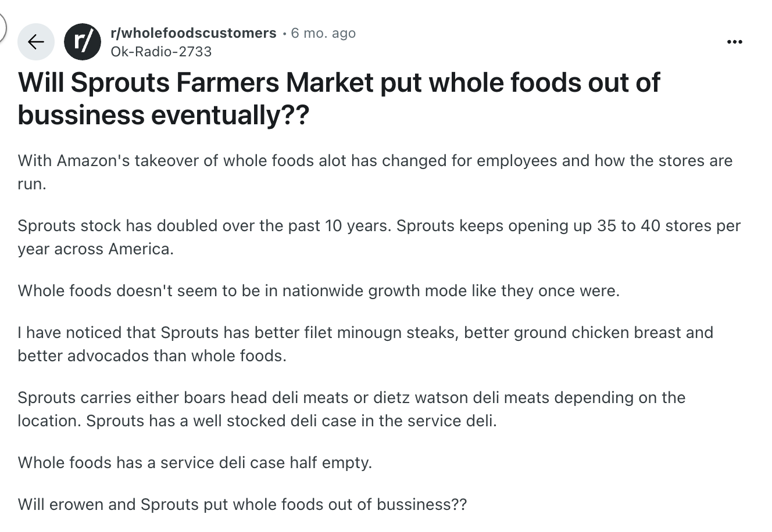Screen dimensions: 772x532
Task: Visit the r/wholefoodscustomers community link
Action: 193,33
